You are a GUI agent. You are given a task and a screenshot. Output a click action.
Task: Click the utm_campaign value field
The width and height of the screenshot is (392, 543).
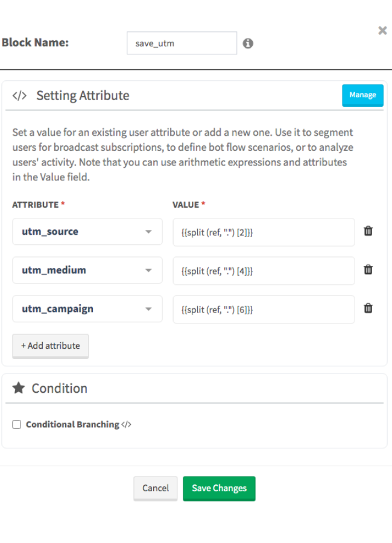click(264, 310)
